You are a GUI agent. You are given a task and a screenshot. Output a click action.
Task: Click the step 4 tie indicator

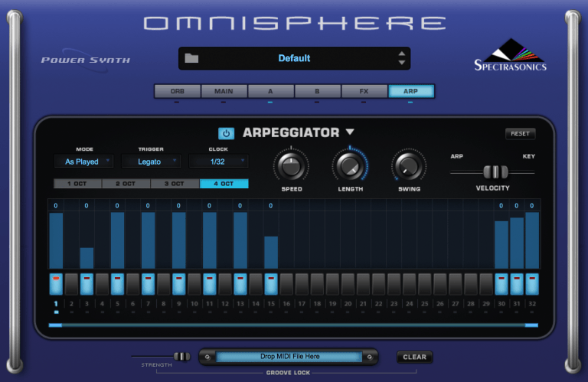click(x=102, y=312)
